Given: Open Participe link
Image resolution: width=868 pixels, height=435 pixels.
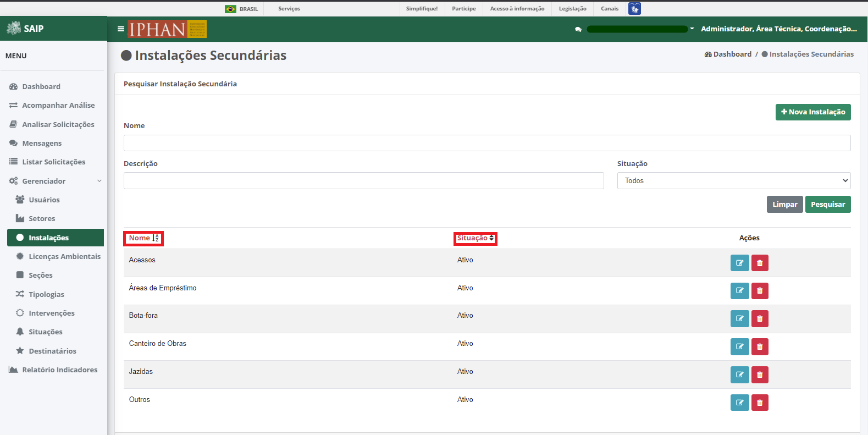Looking at the screenshot, I should point(464,9).
